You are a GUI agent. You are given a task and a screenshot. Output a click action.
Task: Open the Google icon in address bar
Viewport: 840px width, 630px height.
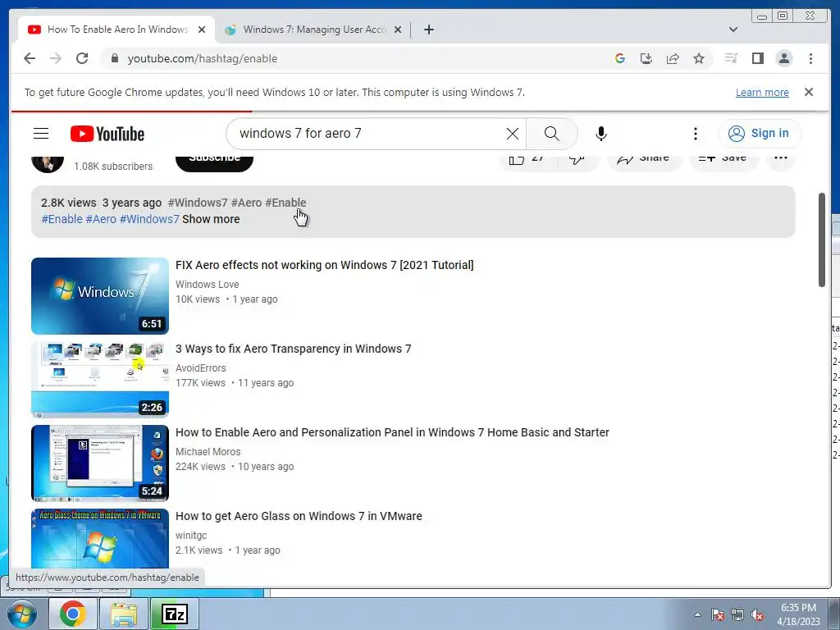coord(620,58)
